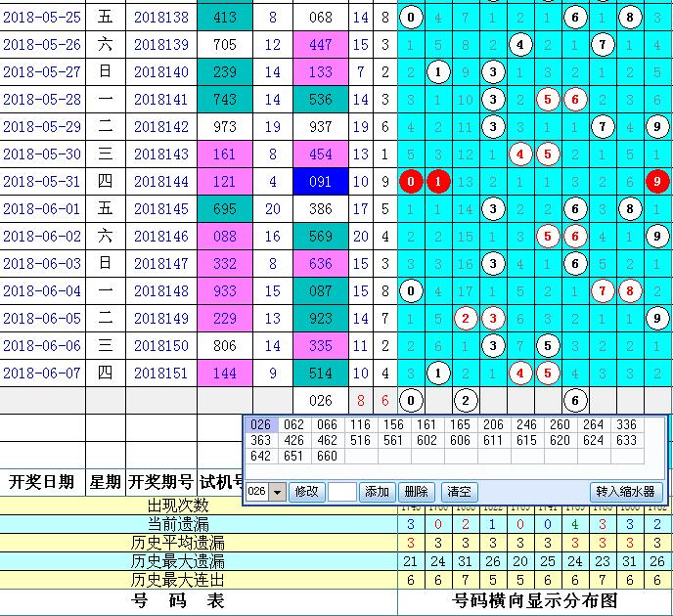Click circled 4 in the 2018139 row
Image resolution: width=673 pixels, height=616 pixels.
pos(521,44)
